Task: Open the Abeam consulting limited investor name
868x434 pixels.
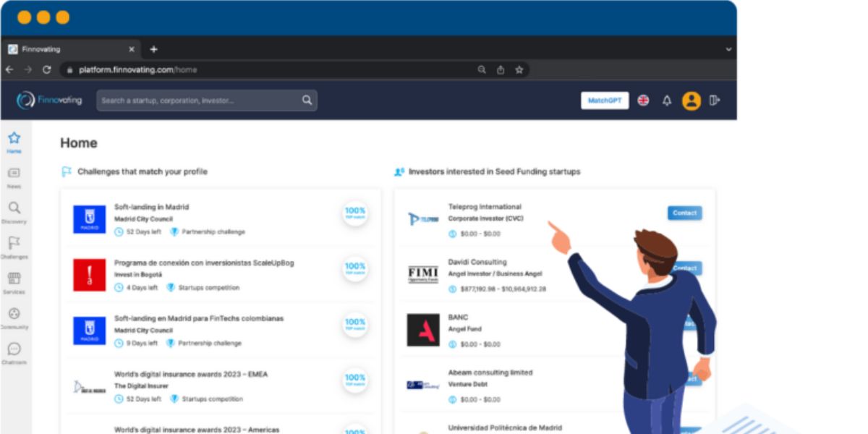Action: tap(490, 373)
